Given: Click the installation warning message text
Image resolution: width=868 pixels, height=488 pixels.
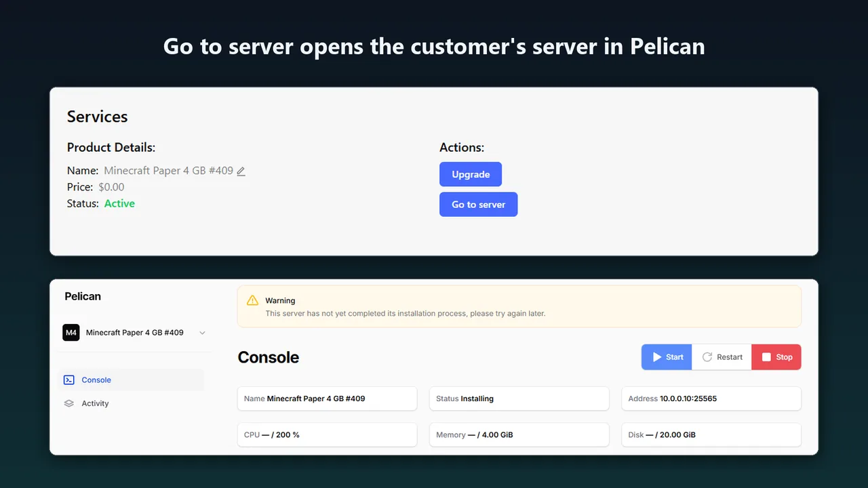Looking at the screenshot, I should coord(406,314).
